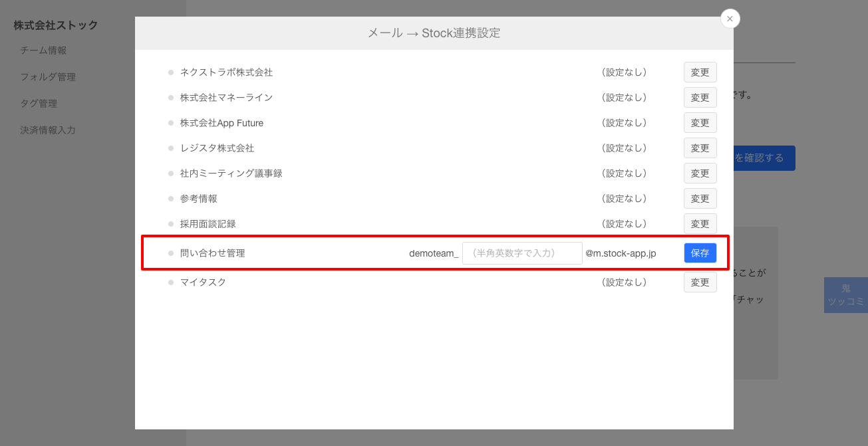The height and width of the screenshot is (446, 868).
Task: Click the bullet icon beside 問い合わせ管理
Action: (172, 253)
